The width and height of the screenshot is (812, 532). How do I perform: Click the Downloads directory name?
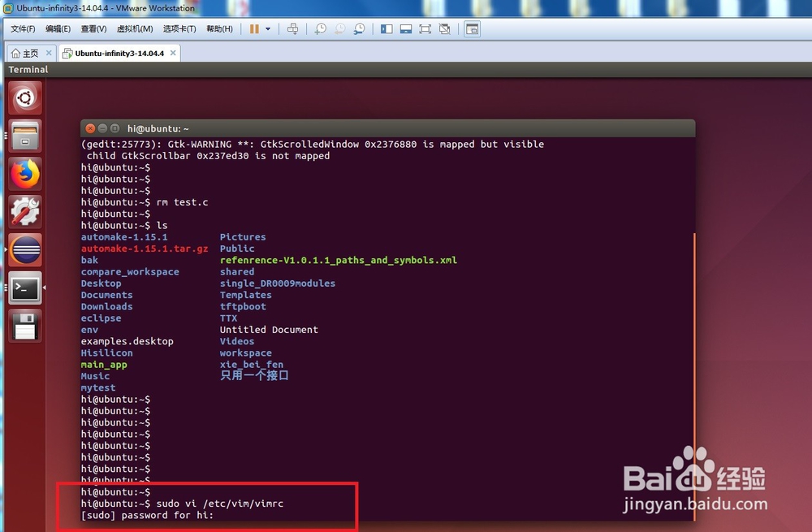pyautogui.click(x=106, y=306)
